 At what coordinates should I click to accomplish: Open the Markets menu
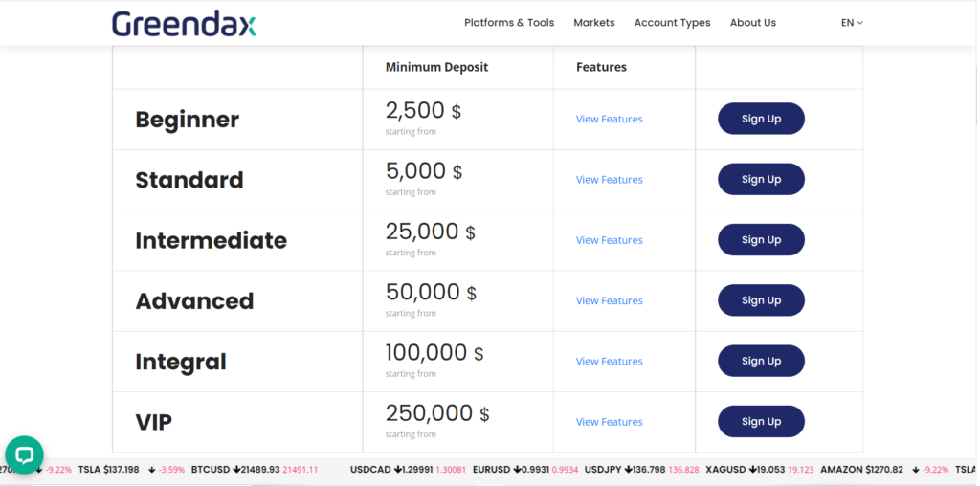[x=593, y=23]
